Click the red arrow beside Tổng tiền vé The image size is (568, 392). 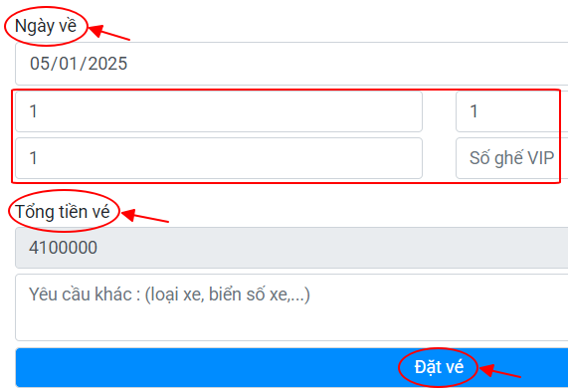[145, 216]
